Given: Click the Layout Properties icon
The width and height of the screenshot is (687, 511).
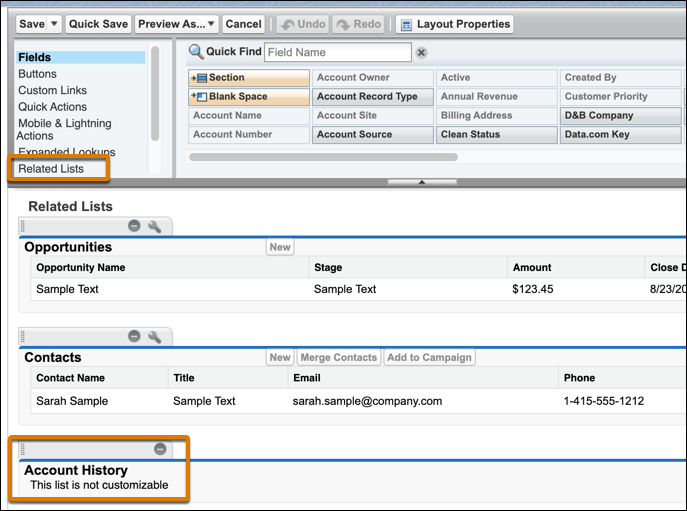Looking at the screenshot, I should pos(406,25).
